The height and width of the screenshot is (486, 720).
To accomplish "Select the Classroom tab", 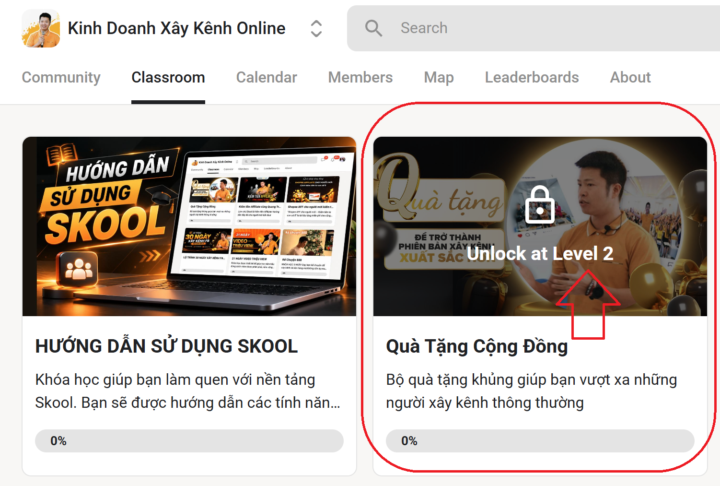I will (168, 77).
